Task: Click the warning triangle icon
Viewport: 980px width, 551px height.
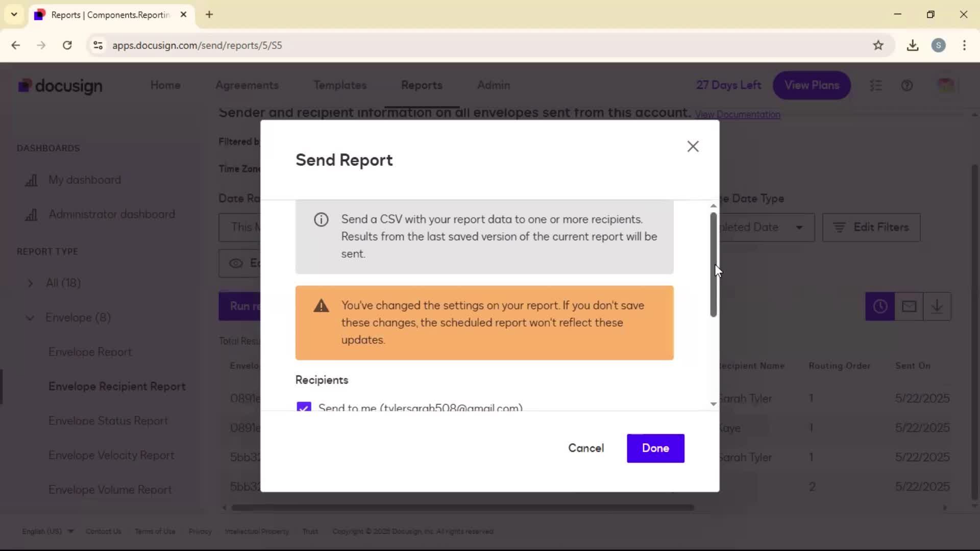Action: (x=321, y=306)
